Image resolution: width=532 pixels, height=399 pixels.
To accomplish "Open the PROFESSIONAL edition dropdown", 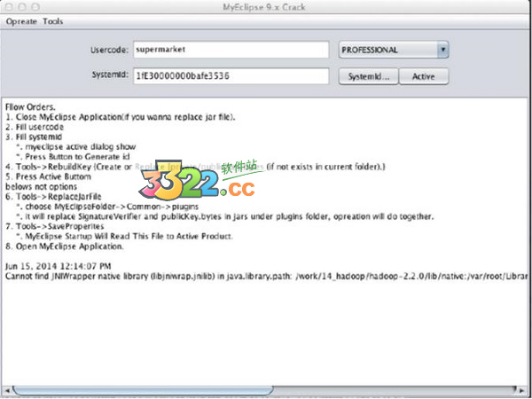I will pos(394,50).
